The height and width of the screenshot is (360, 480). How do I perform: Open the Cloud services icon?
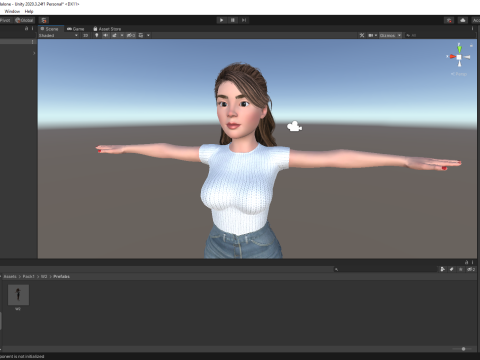[x=463, y=20]
